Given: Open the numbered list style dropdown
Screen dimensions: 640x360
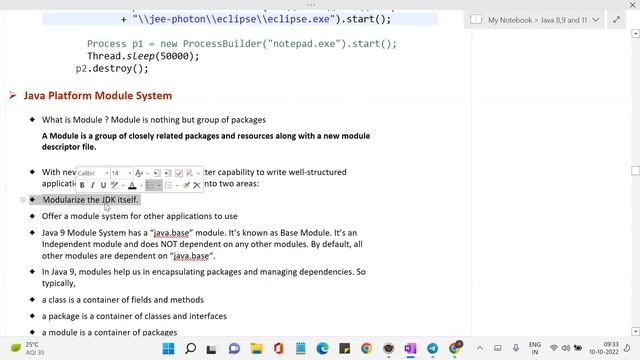Looking at the screenshot, I should click(x=177, y=186).
